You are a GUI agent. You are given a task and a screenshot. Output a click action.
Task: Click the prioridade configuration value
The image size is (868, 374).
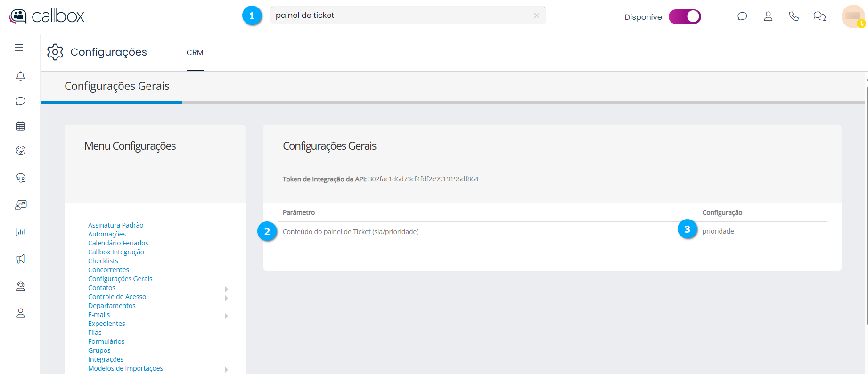click(718, 231)
